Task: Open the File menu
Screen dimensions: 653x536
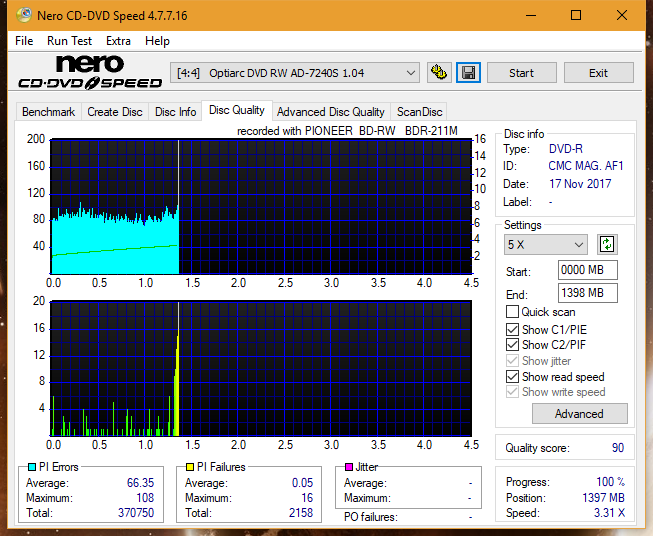Action: click(x=24, y=41)
